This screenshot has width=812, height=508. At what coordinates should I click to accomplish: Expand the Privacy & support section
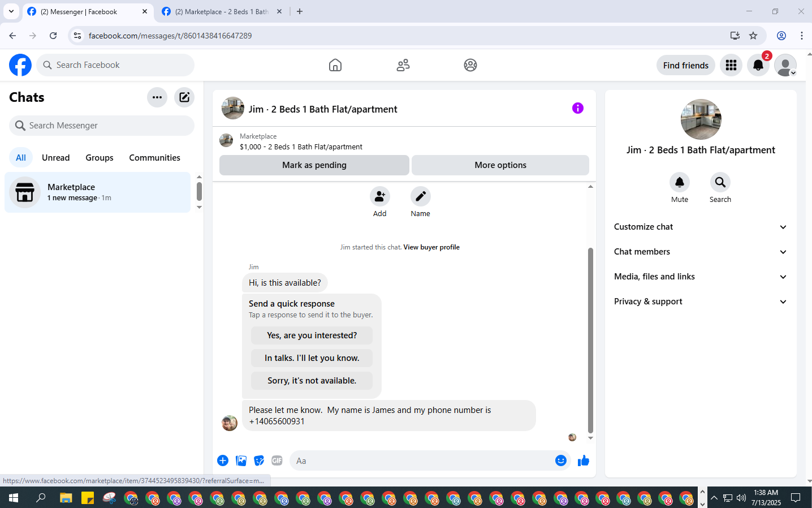pyautogui.click(x=701, y=302)
